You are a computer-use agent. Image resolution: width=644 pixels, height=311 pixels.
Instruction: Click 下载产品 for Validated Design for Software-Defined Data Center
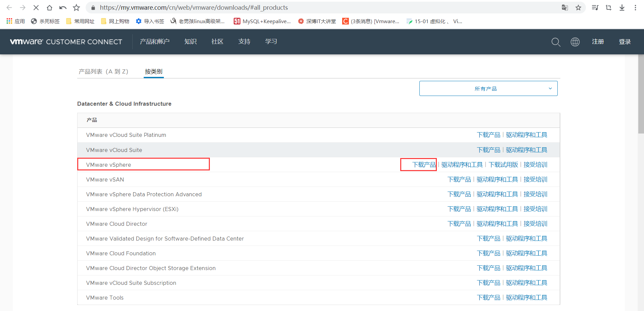coord(489,239)
